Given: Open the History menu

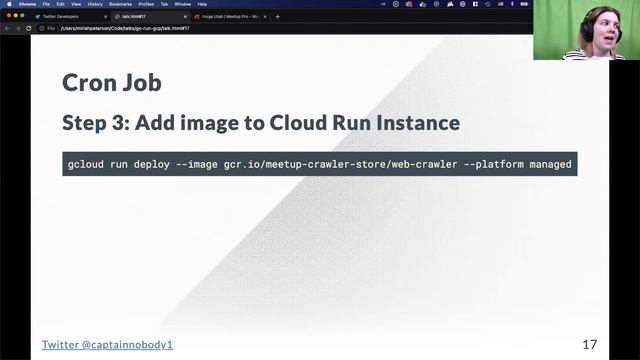Looking at the screenshot, I should [95, 4].
